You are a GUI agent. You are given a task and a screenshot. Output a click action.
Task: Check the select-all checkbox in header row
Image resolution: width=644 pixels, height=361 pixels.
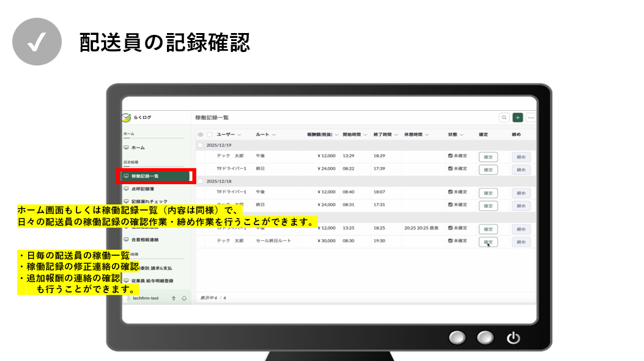pos(210,135)
